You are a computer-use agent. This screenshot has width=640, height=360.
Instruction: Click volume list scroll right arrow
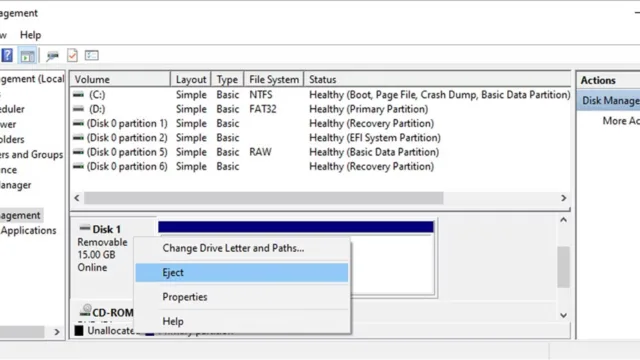click(563, 198)
